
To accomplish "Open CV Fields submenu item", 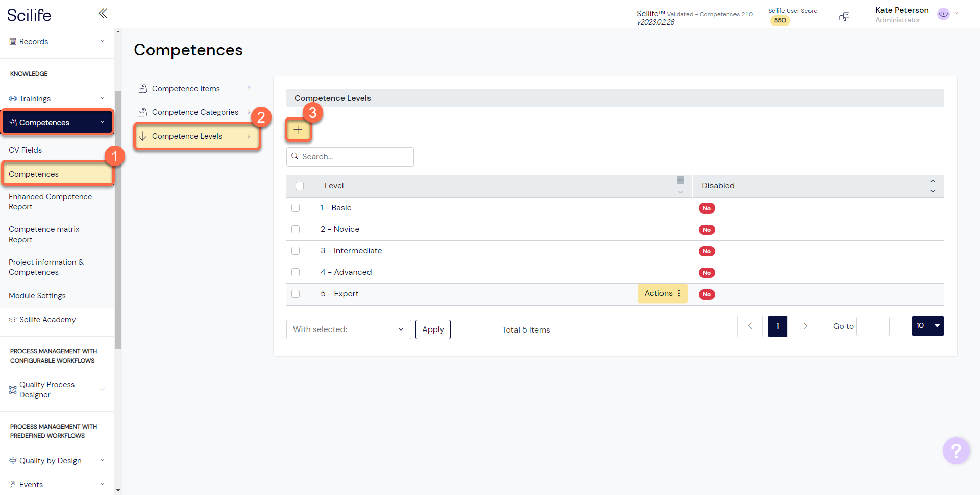I will (x=26, y=150).
